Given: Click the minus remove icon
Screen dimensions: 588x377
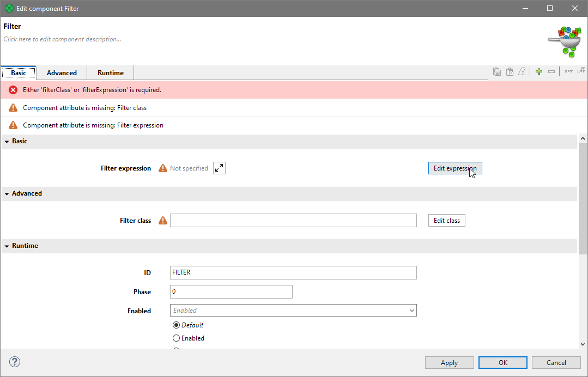Looking at the screenshot, I should (551, 71).
